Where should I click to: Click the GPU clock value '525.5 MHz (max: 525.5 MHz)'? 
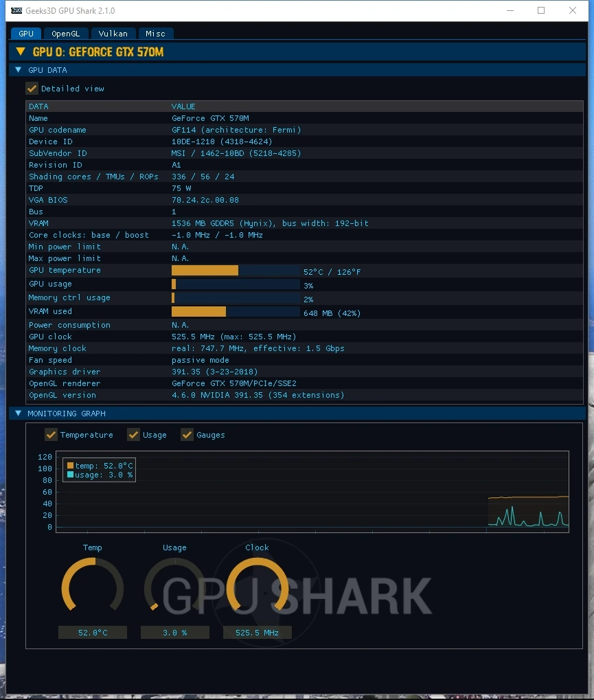[x=234, y=337]
